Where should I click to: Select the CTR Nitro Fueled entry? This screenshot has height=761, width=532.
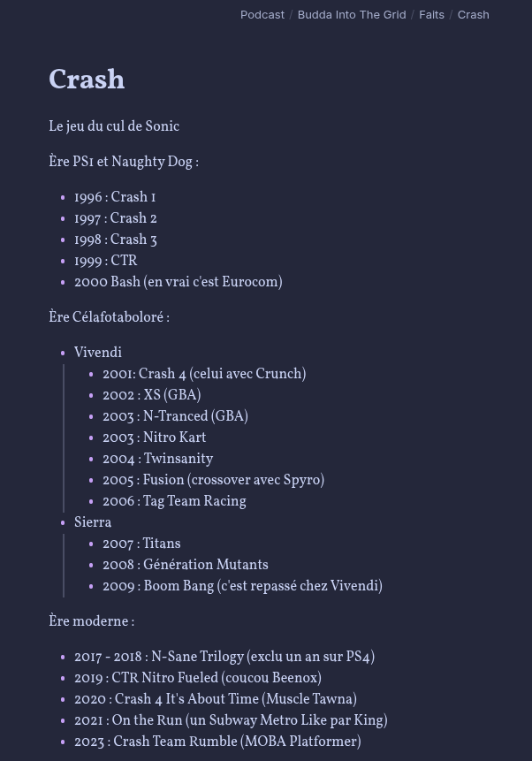point(197,679)
